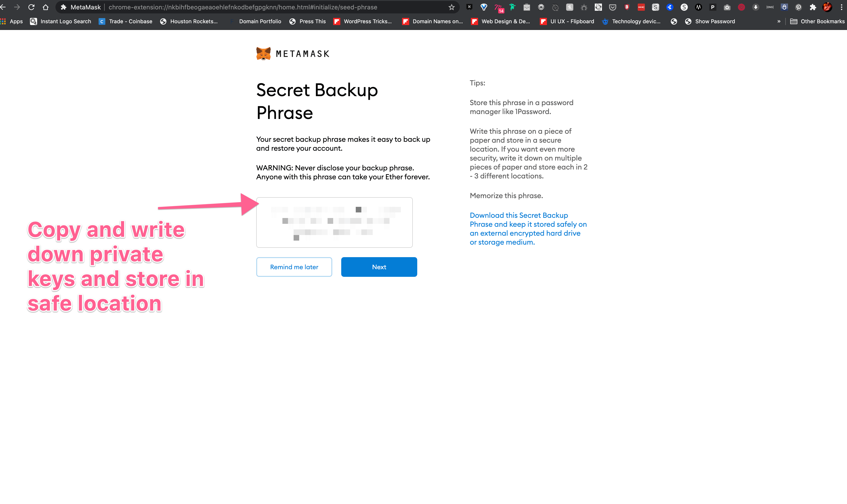847x504 pixels.
Task: Open the currency converter extension icon
Action: coord(598,7)
